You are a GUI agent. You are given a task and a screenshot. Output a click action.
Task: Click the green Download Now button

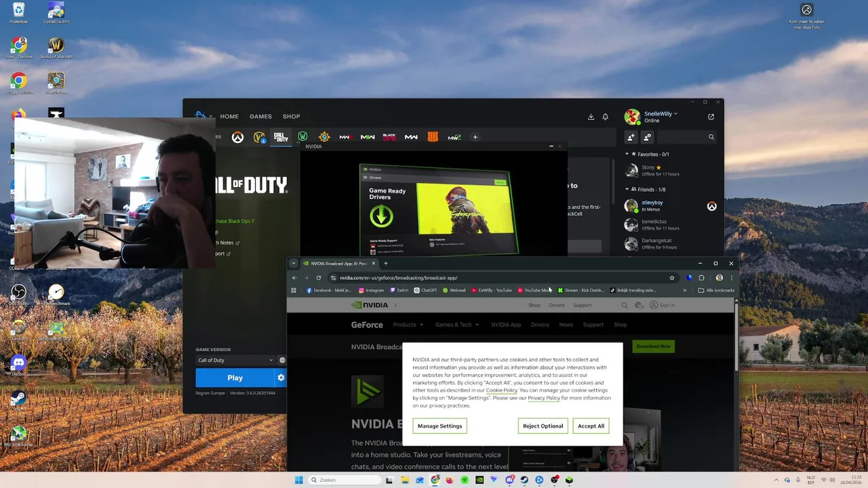(x=654, y=346)
